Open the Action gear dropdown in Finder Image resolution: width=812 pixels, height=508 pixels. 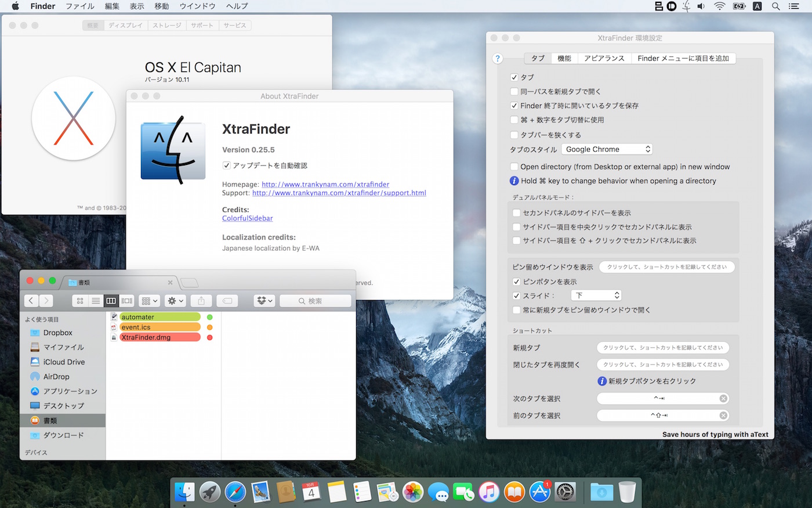tap(175, 301)
